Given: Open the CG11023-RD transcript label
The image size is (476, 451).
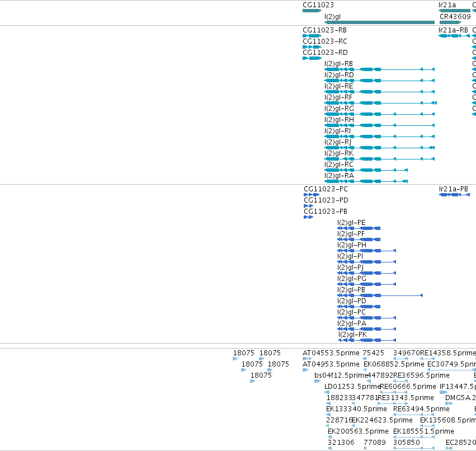Looking at the screenshot, I should click(x=325, y=53).
